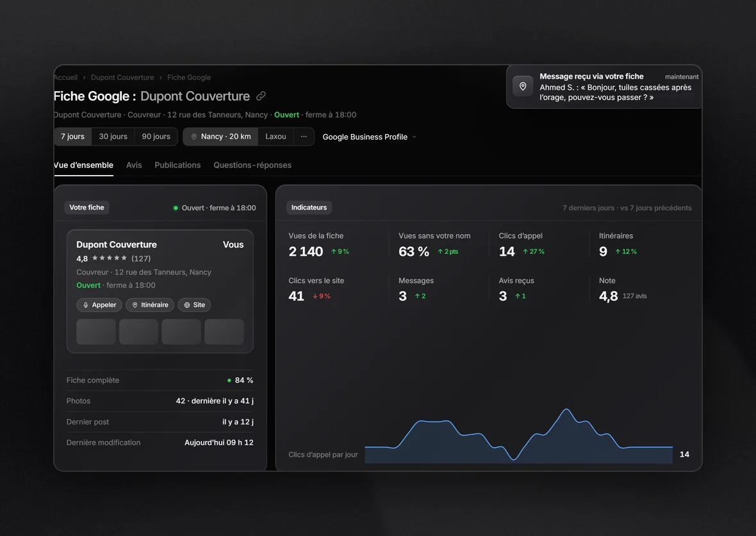The image size is (756, 536).
Task: Click the Itinéraires value 9
Action: pos(603,251)
